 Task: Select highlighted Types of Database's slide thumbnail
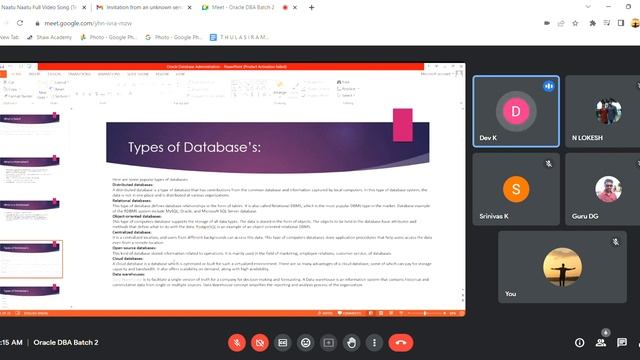pyautogui.click(x=31, y=259)
